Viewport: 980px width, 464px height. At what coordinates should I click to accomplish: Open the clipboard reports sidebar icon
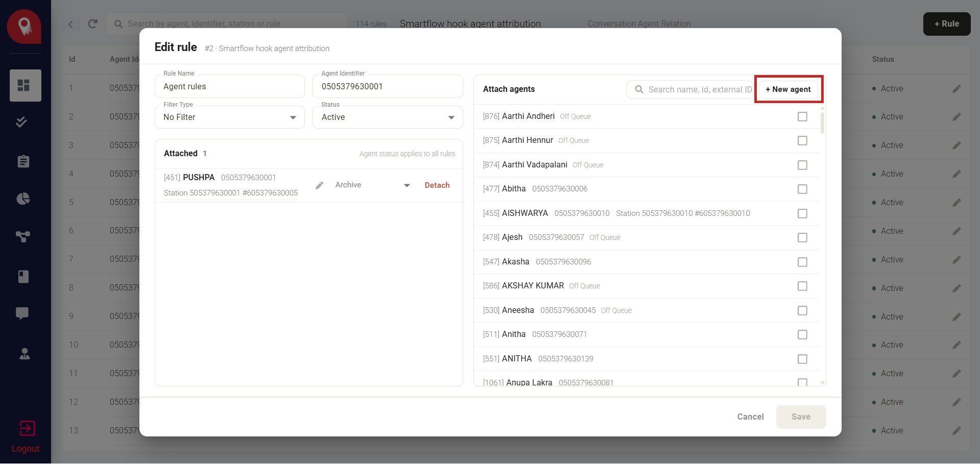click(23, 161)
